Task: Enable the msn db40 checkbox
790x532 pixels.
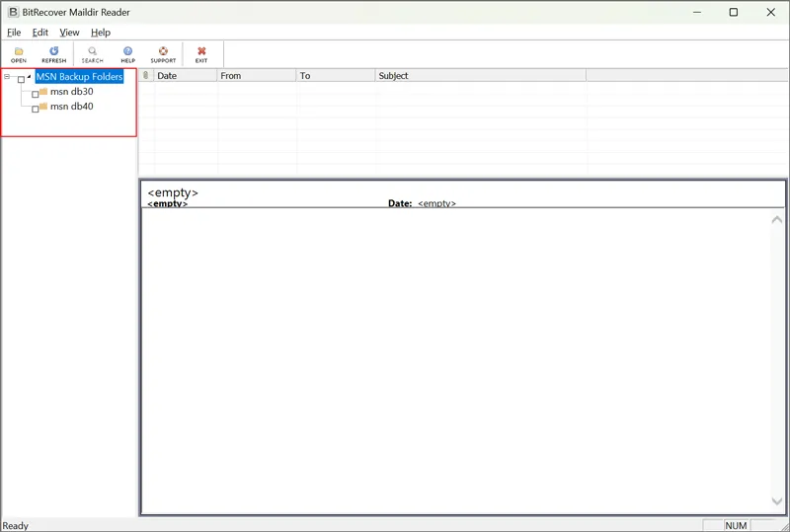Action: click(x=36, y=109)
